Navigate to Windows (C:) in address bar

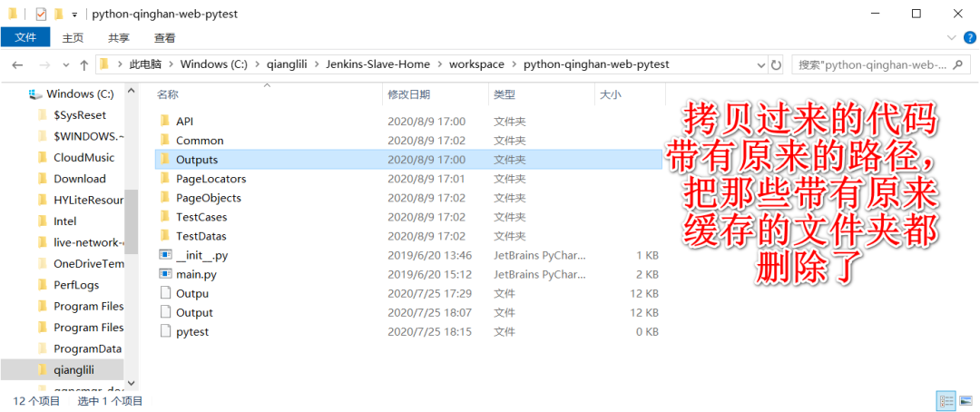tap(214, 64)
